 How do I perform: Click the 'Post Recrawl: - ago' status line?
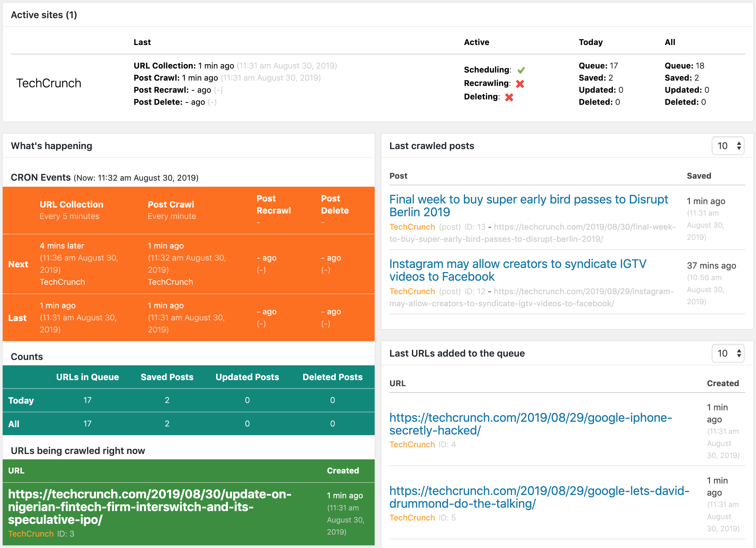178,90
